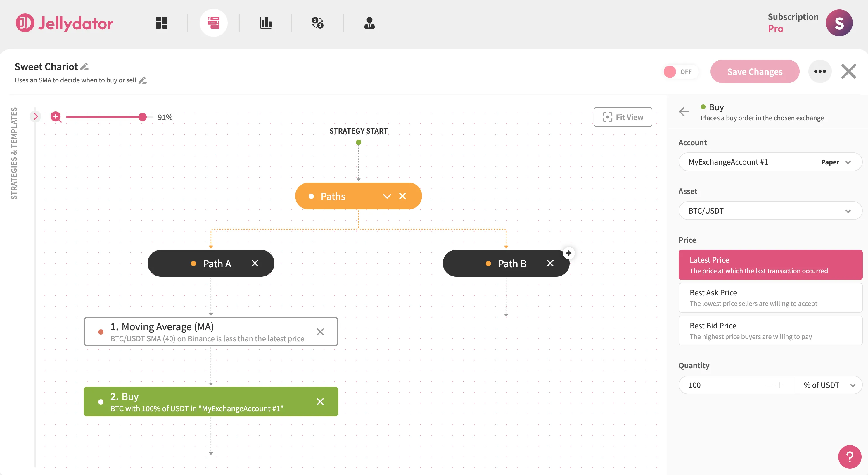Select Best Bid Price option

770,331
